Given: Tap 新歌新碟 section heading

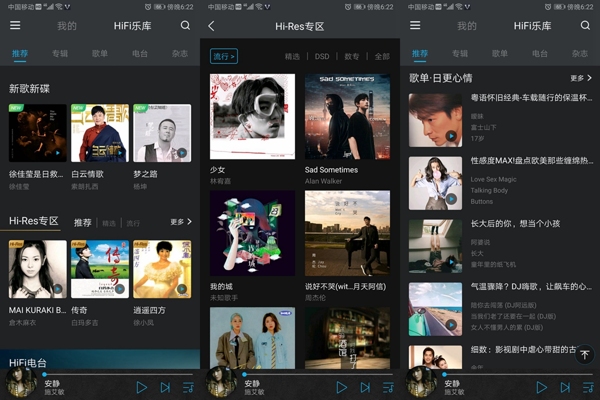Looking at the screenshot, I should [x=29, y=89].
